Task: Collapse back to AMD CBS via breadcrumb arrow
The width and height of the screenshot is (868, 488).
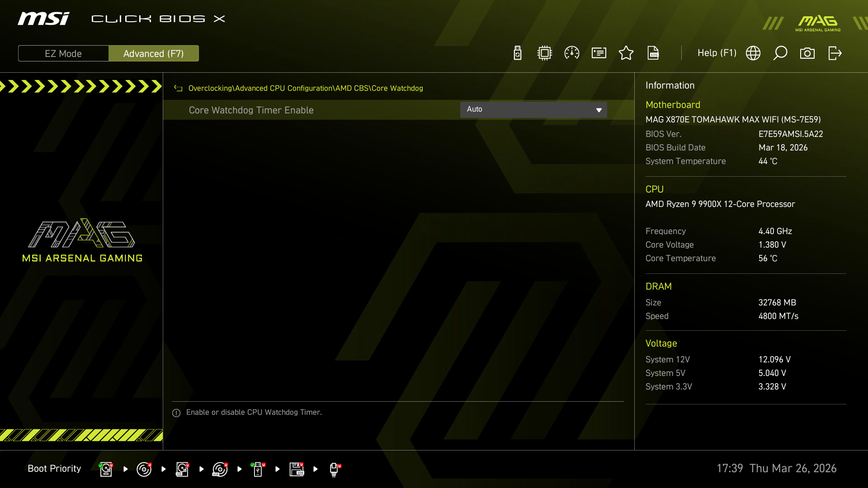Action: click(x=178, y=88)
